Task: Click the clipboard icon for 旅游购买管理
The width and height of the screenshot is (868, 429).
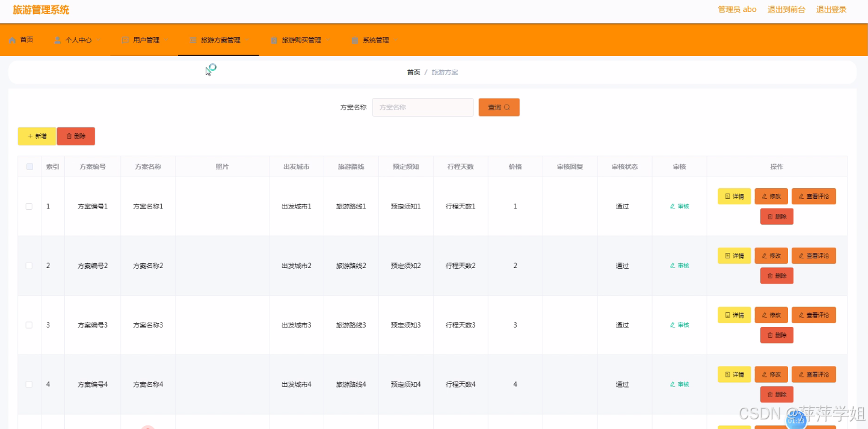Action: click(x=274, y=40)
